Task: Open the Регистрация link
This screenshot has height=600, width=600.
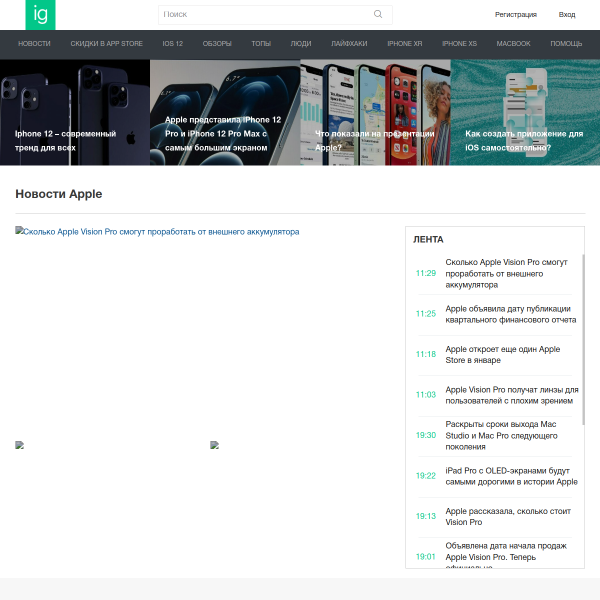Action: click(x=515, y=15)
